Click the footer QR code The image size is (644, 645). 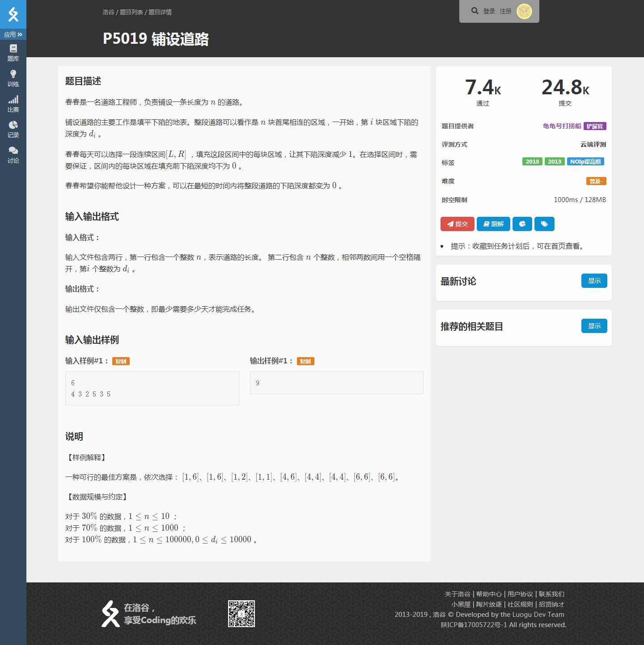click(x=241, y=614)
